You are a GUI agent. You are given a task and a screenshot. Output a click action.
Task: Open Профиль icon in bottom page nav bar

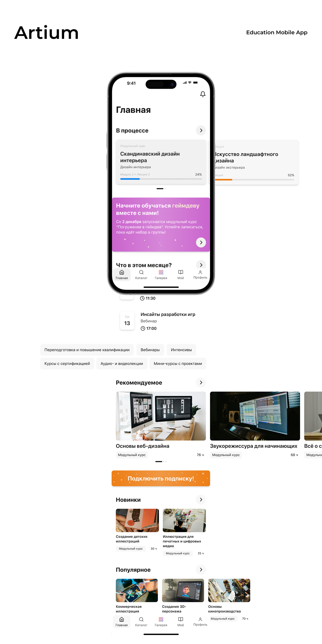click(200, 619)
